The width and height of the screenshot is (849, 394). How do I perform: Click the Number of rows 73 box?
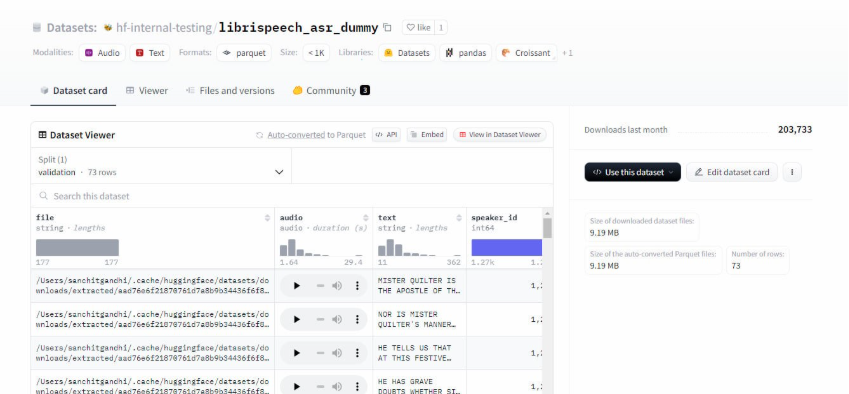point(757,260)
